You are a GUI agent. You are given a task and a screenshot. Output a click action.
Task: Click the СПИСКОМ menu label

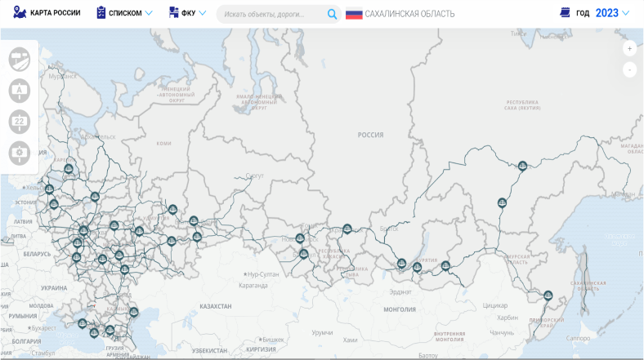click(125, 13)
